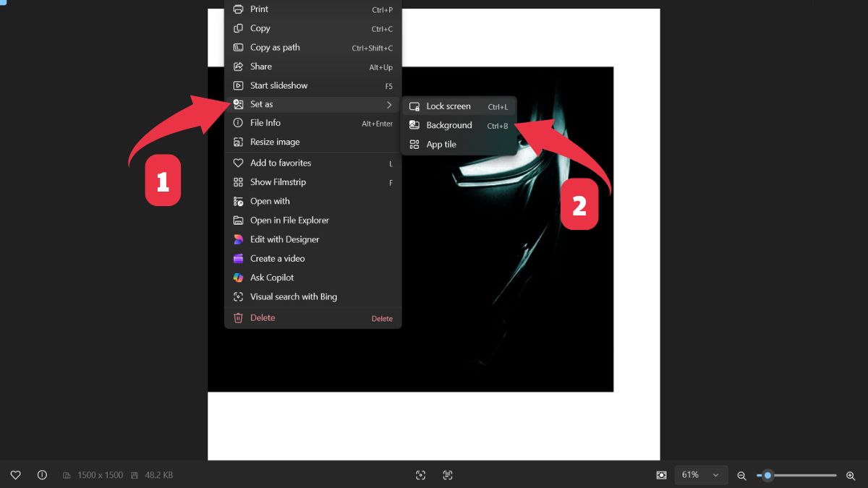Choose Create a video entry
Image resolution: width=868 pixels, height=488 pixels.
click(312, 259)
